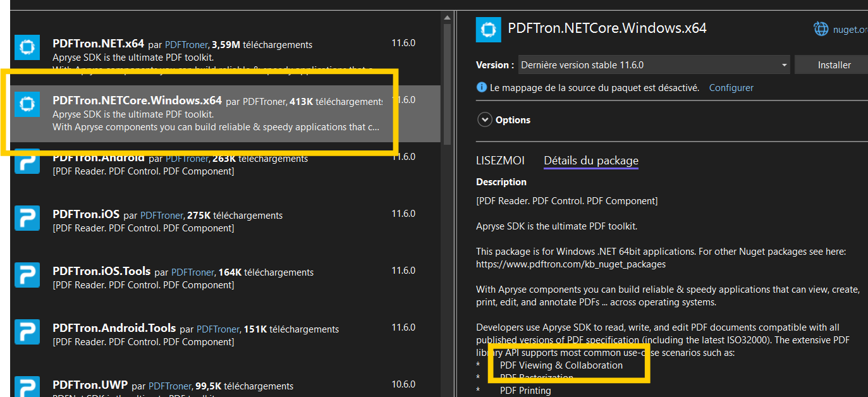Click the PDFTron.Android.Tools package icon
This screenshot has width=868, height=397.
(27, 332)
